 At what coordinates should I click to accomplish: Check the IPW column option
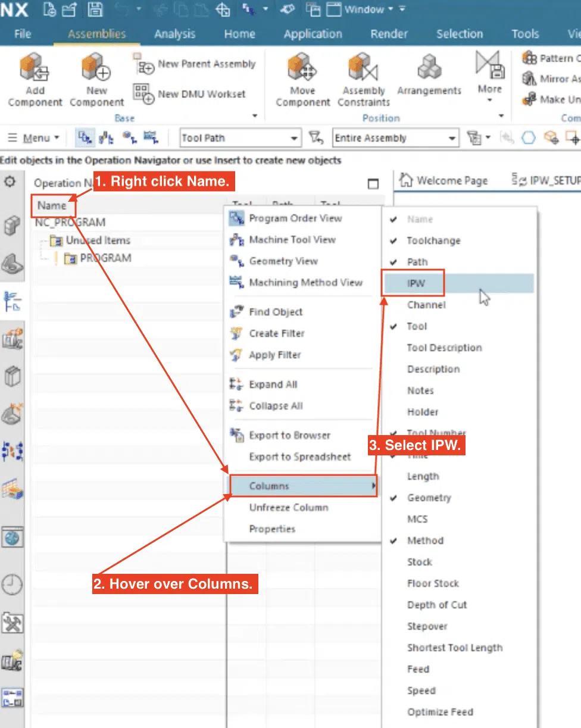tap(458, 283)
